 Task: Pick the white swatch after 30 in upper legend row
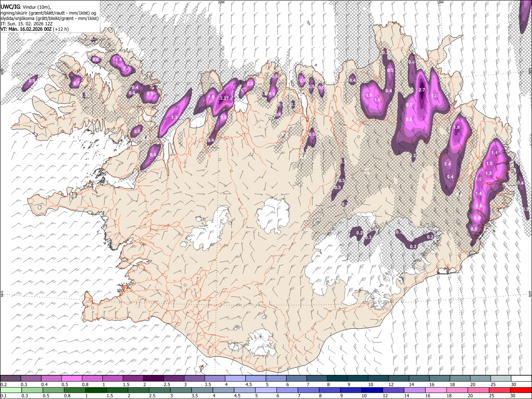coord(521,379)
